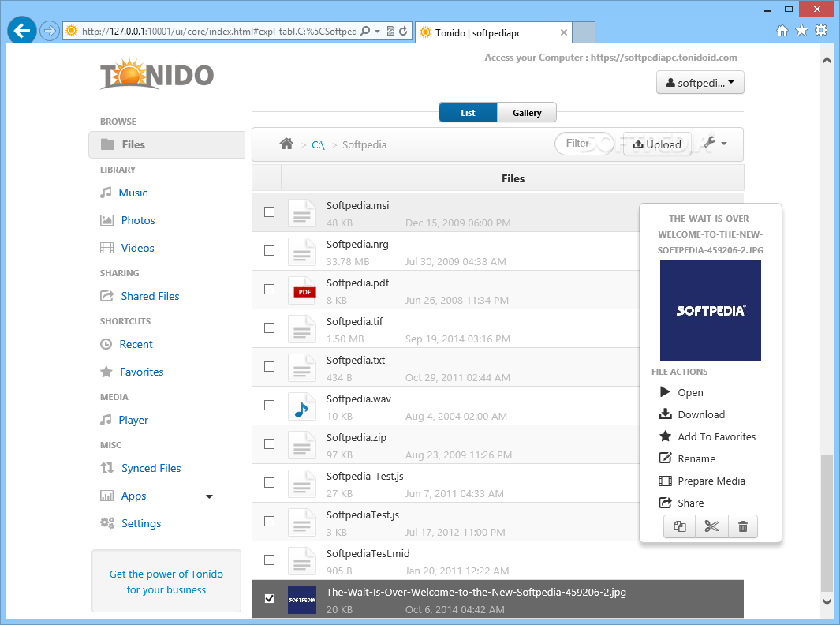Switch to List view

468,113
